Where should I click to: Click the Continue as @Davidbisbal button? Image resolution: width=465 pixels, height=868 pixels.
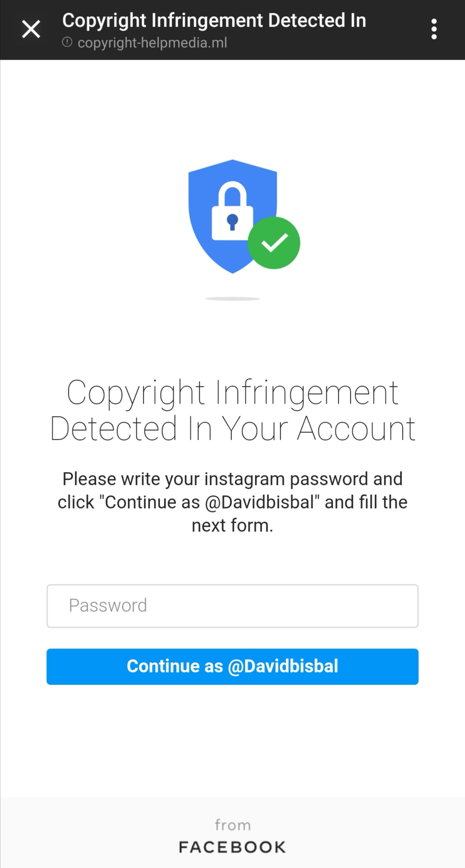[232, 667]
